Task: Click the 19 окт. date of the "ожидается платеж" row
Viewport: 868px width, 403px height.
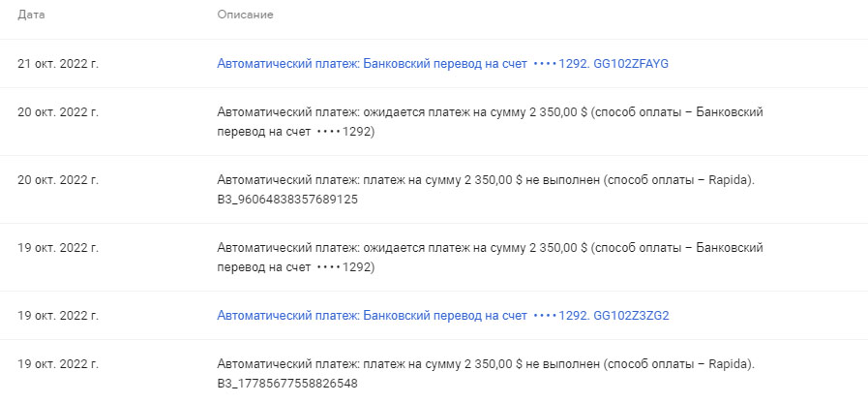Action: (58, 248)
